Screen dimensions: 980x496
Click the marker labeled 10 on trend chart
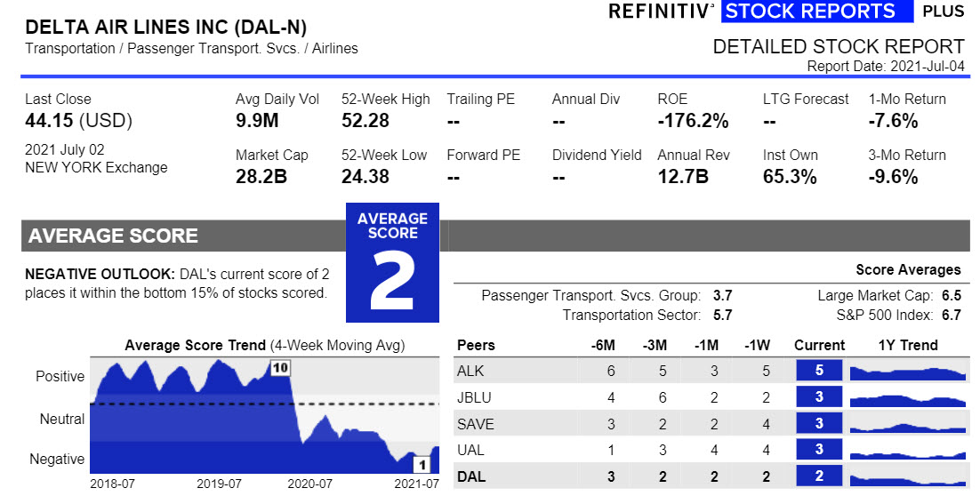[280, 367]
